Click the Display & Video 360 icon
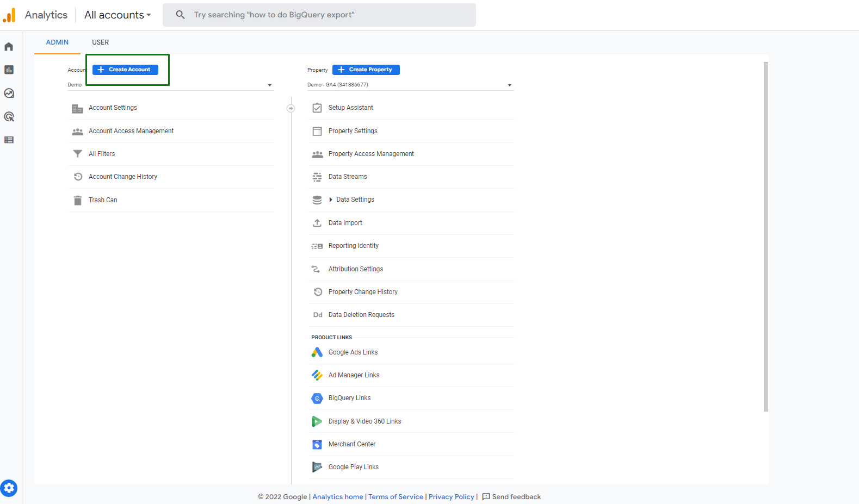The image size is (859, 504). click(x=317, y=421)
